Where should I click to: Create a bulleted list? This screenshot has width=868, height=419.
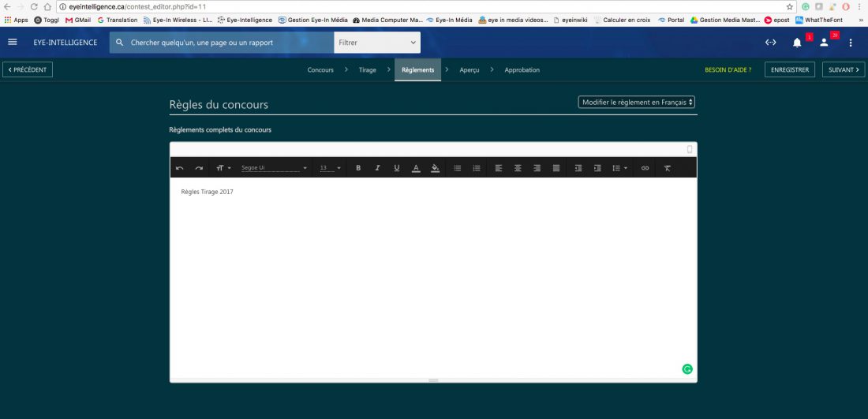coord(458,168)
